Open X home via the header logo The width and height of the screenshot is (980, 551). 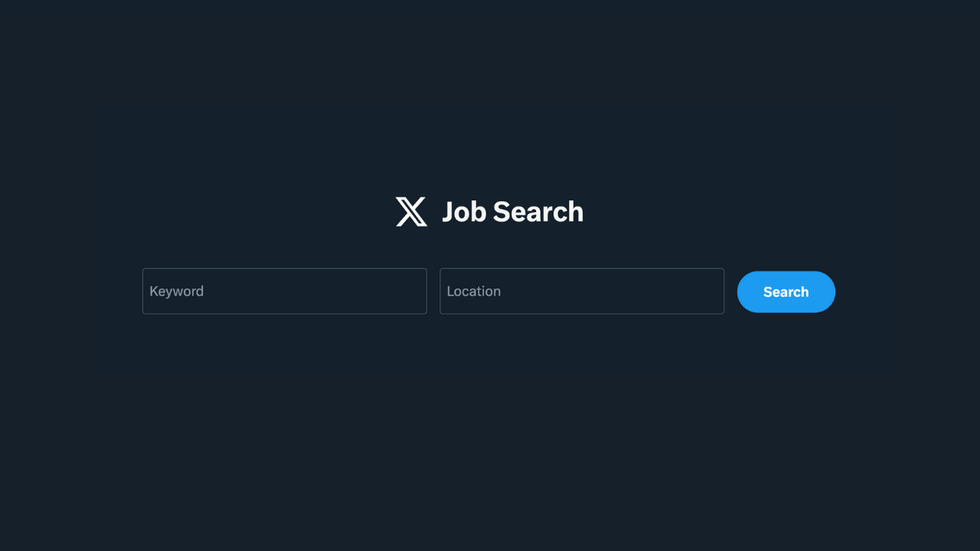[411, 212]
